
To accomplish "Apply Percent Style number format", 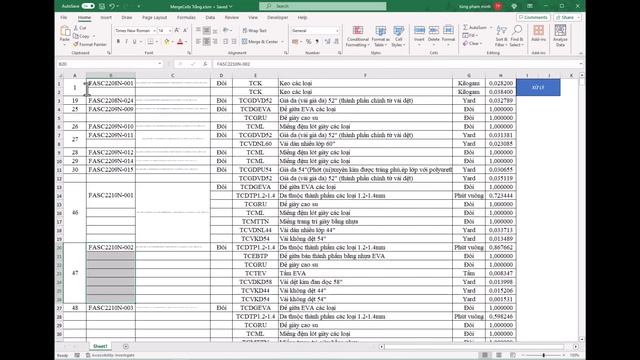I will click(x=309, y=42).
